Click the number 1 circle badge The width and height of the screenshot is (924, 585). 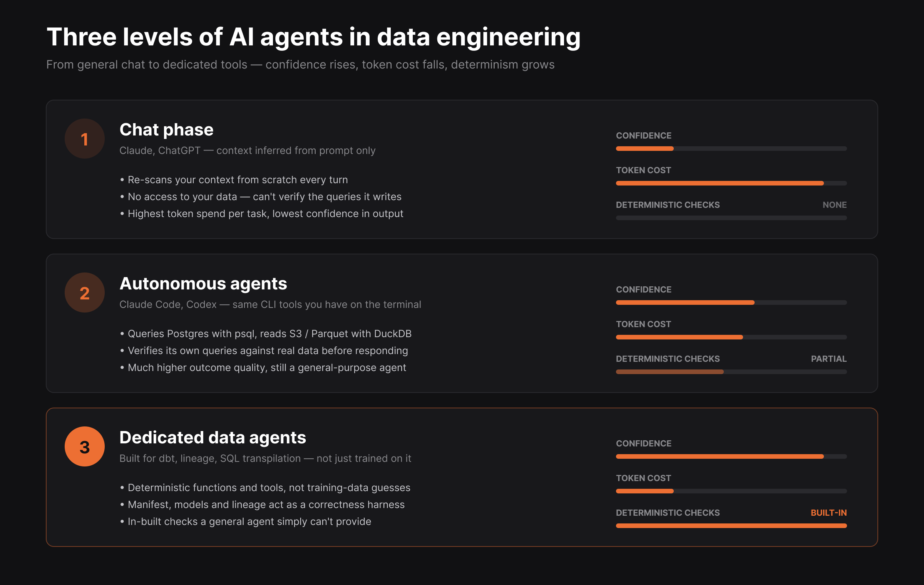click(85, 139)
